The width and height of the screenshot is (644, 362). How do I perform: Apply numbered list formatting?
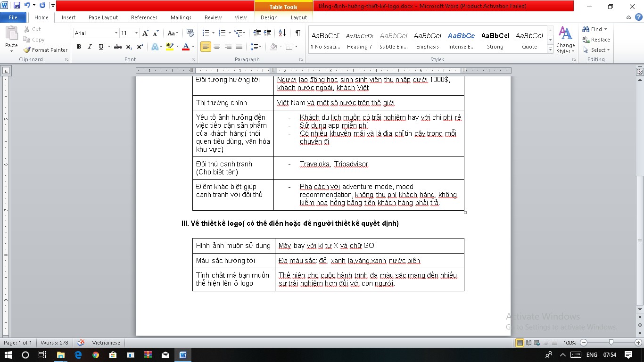(222, 33)
